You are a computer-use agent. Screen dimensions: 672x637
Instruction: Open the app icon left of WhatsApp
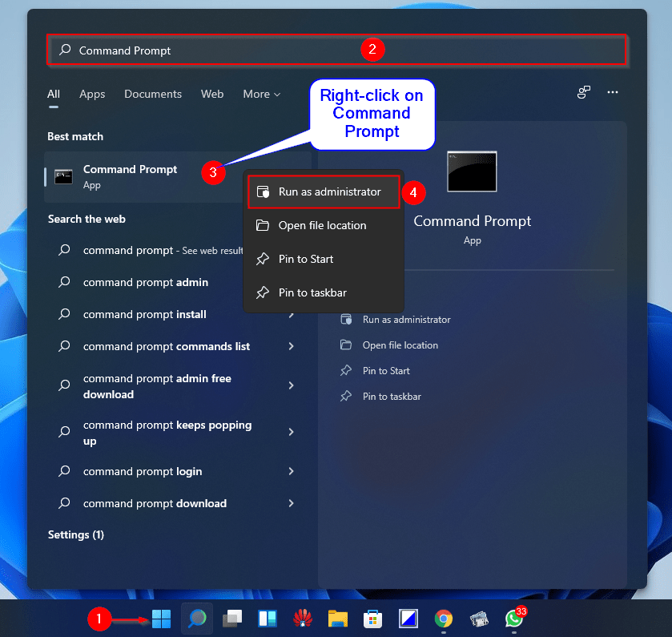pyautogui.click(x=479, y=619)
